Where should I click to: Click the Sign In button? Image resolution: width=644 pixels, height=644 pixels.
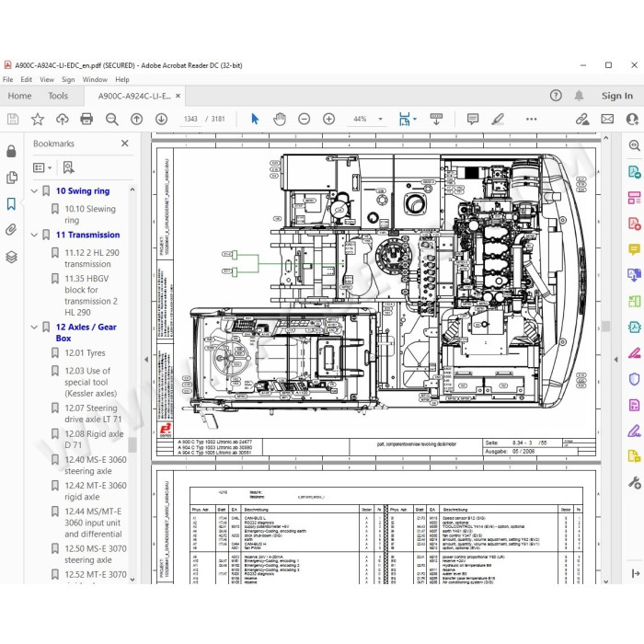[x=617, y=96]
